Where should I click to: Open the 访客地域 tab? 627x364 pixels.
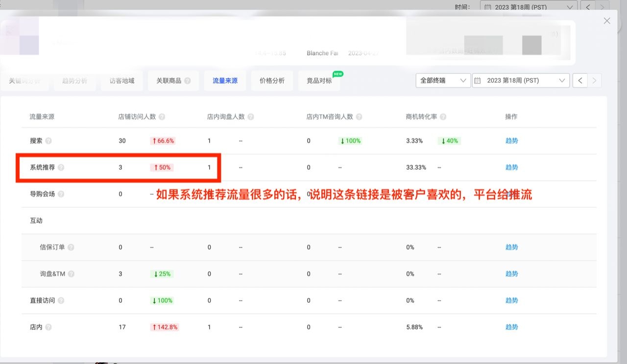[122, 81]
